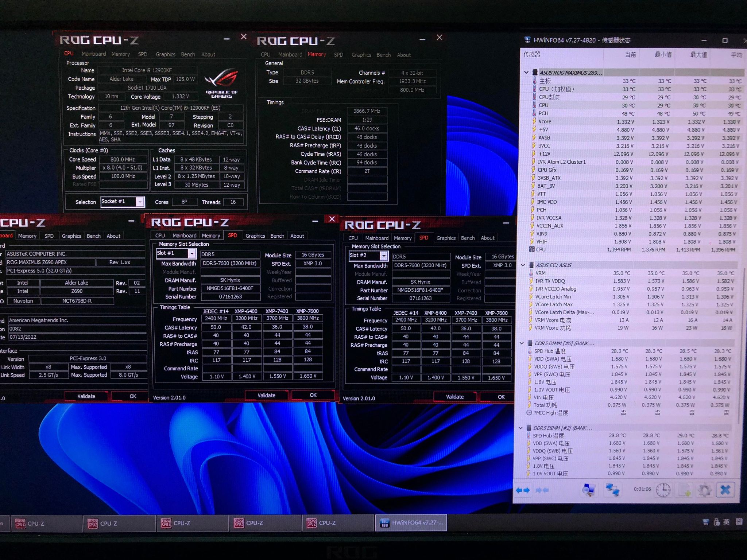Click the ASUS ROG MAXIMUS Z69 motherboard chip icon
Image resolution: width=747 pixels, height=560 pixels.
pyautogui.click(x=535, y=73)
